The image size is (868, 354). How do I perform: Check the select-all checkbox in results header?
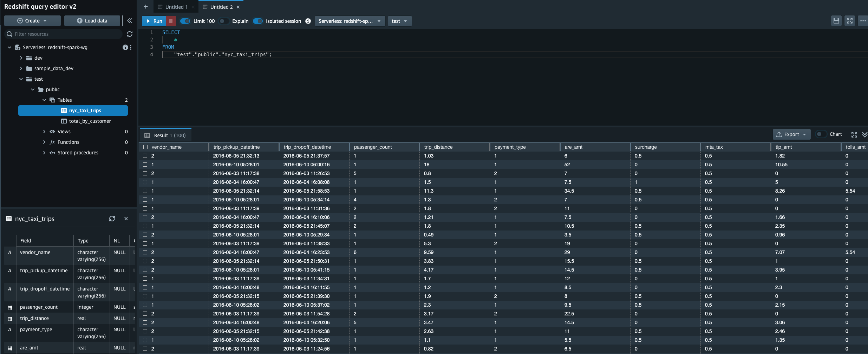click(145, 147)
